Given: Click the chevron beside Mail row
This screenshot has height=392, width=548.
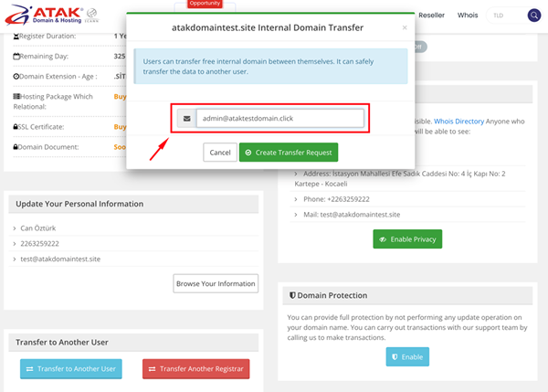Looking at the screenshot, I should tap(296, 215).
